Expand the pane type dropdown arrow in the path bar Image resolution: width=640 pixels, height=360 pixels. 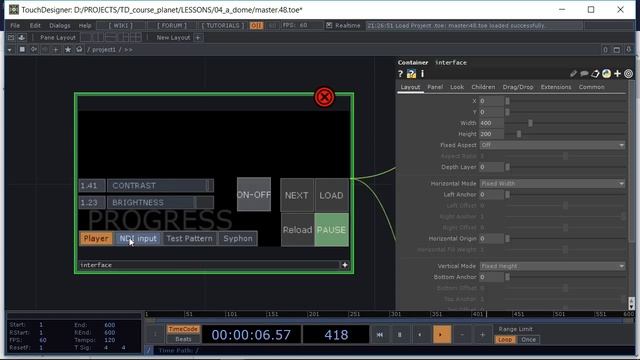(9, 50)
